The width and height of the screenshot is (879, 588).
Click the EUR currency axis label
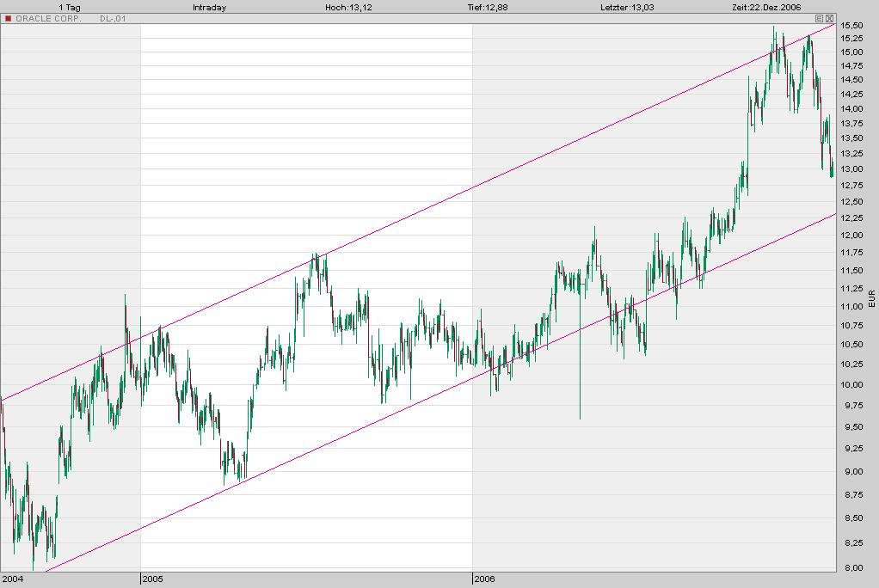pyautogui.click(x=872, y=299)
